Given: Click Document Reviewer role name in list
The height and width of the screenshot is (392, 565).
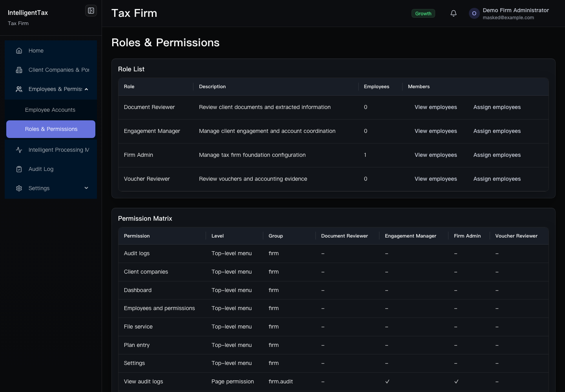Looking at the screenshot, I should click(x=149, y=107).
